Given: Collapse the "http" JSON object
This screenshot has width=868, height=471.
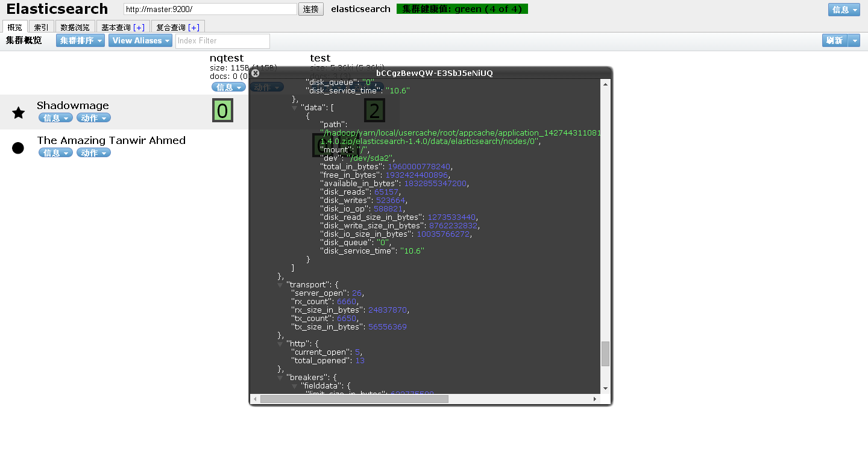Looking at the screenshot, I should (x=280, y=344).
